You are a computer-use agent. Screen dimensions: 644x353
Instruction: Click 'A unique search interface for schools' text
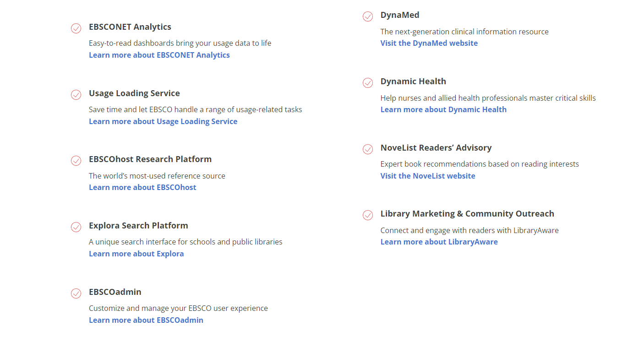(x=186, y=242)
